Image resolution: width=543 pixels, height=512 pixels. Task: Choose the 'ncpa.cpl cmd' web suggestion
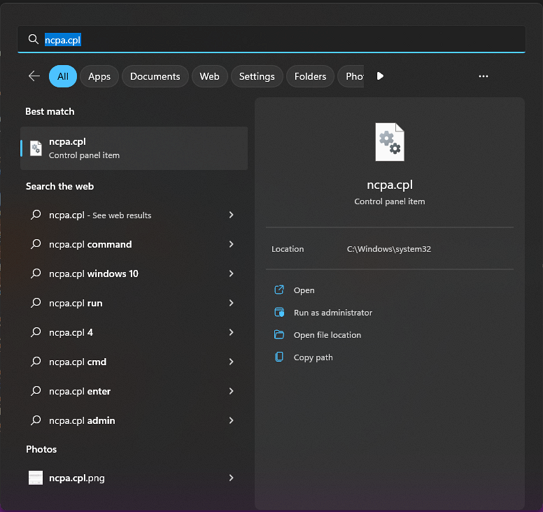[133, 362]
